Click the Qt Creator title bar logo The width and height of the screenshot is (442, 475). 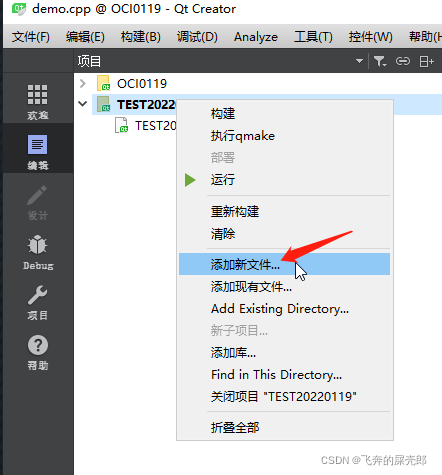point(18,9)
